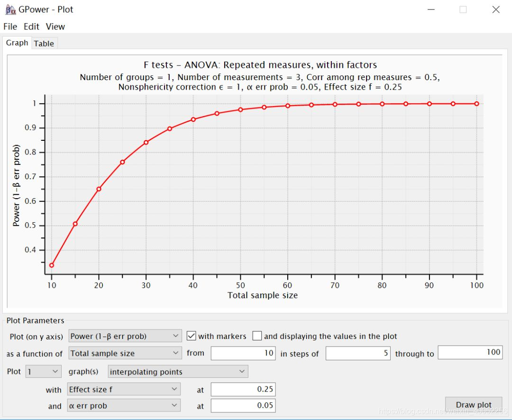Click the GPower app icon in title bar

10,10
